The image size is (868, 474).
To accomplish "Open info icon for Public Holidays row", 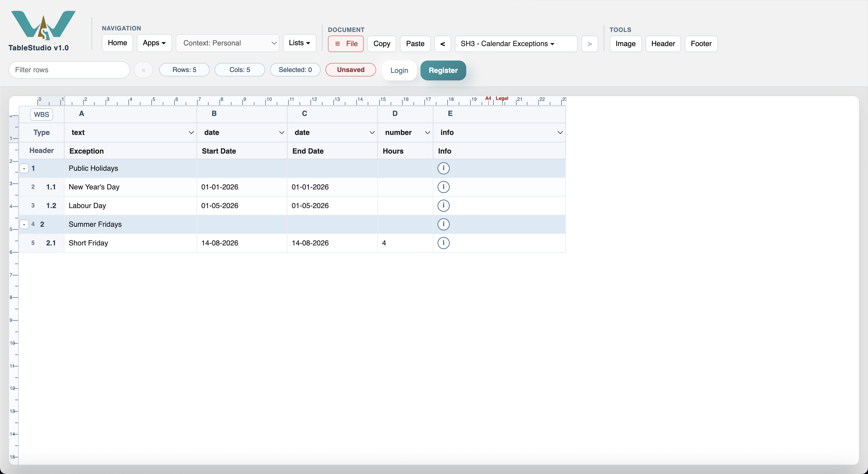I will click(443, 168).
